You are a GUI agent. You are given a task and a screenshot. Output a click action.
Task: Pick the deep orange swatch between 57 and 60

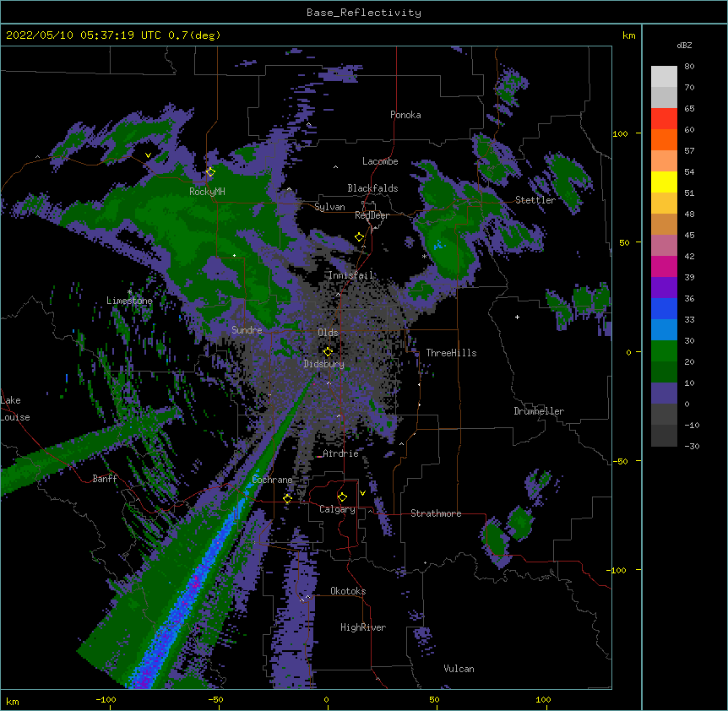(664, 139)
